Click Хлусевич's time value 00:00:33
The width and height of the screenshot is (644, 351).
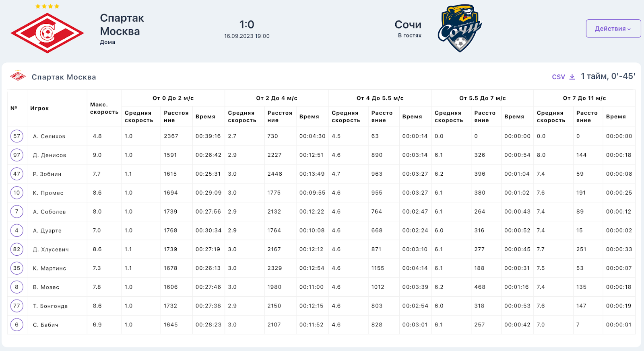[x=619, y=249]
